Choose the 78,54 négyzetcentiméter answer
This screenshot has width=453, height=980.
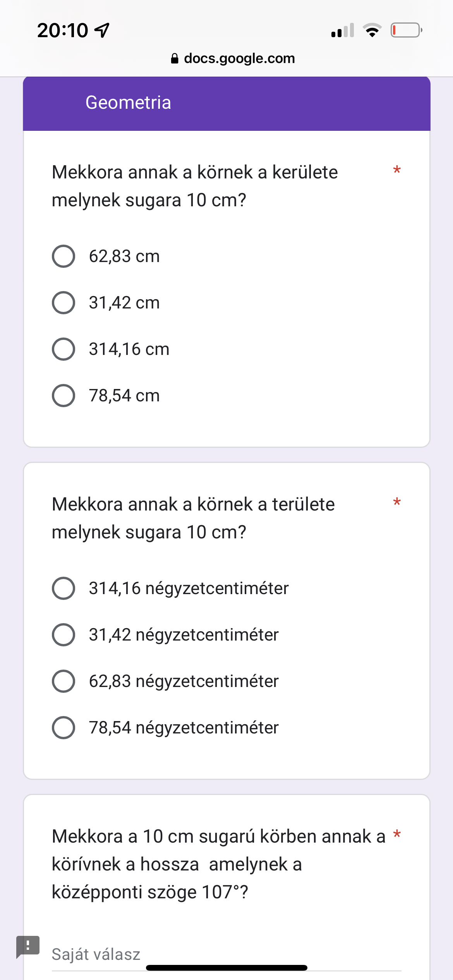point(63,728)
